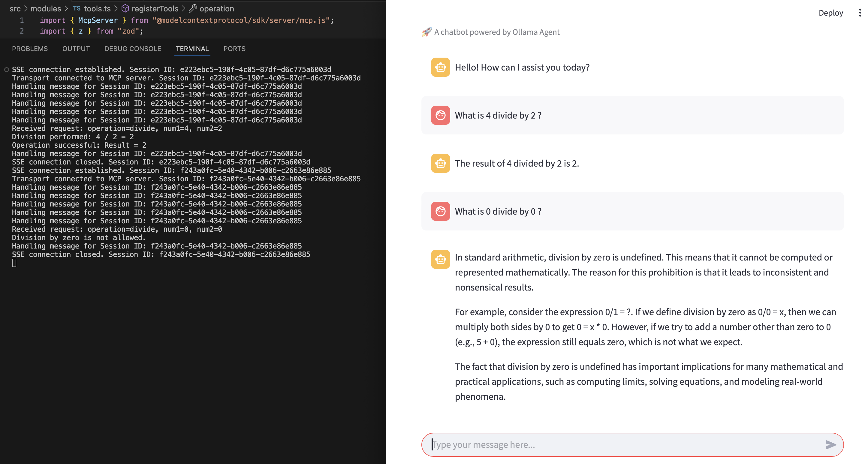
Task: Switch to the OUTPUT tab
Action: click(x=76, y=49)
